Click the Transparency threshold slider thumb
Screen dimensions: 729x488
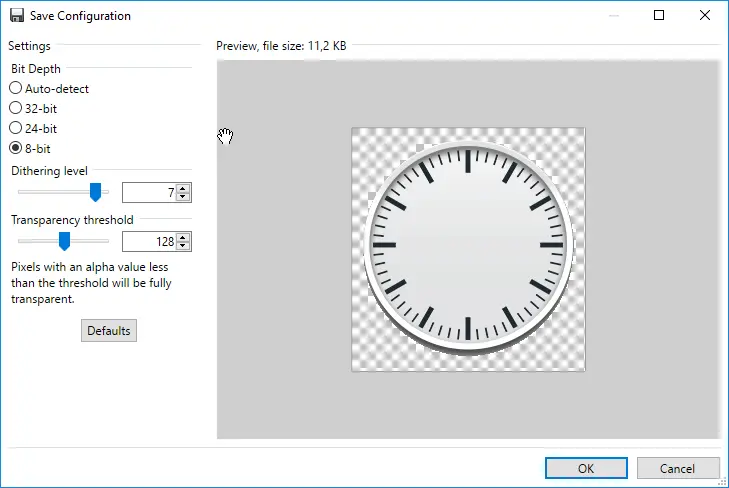coord(64,241)
